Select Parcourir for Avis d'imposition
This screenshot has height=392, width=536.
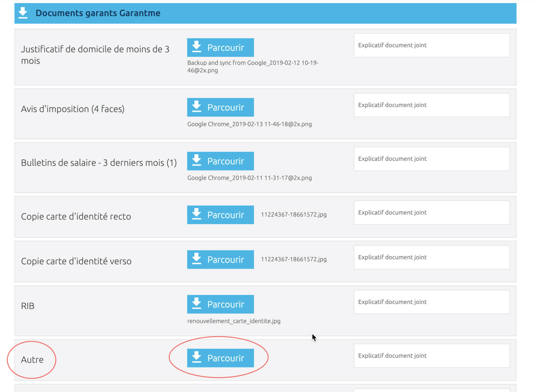pyautogui.click(x=220, y=107)
